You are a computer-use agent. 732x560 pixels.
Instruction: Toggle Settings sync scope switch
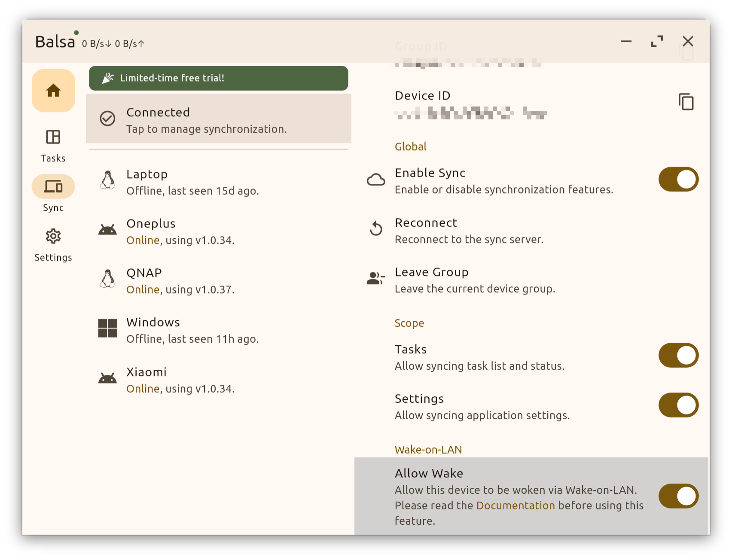[678, 405]
